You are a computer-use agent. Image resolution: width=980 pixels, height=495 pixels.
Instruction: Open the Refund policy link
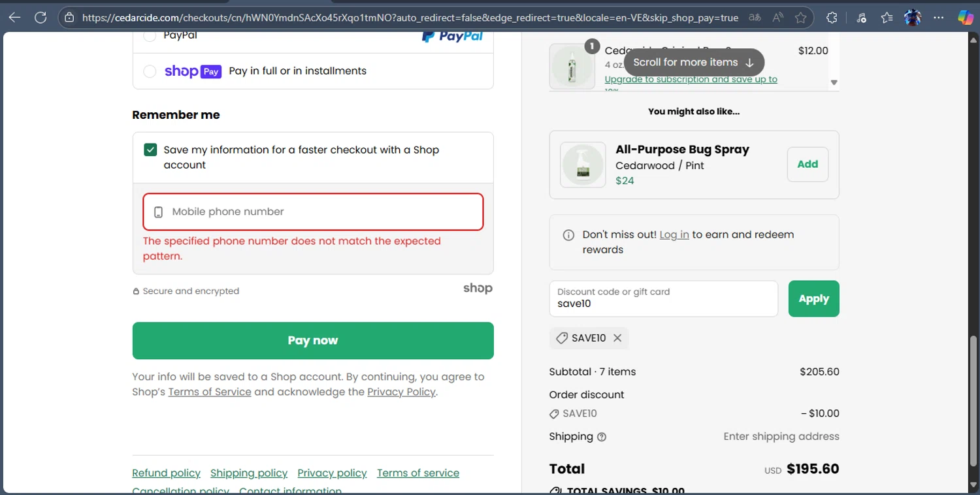(x=166, y=473)
